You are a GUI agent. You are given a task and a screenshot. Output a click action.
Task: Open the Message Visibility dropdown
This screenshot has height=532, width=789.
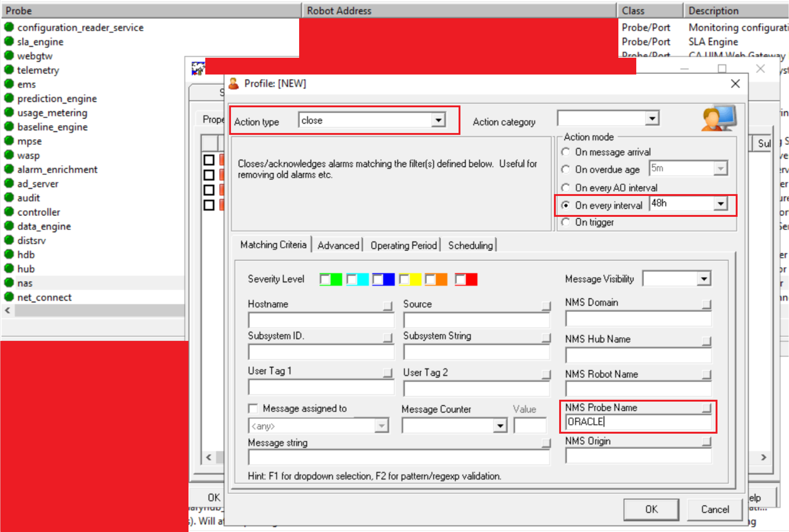(x=703, y=279)
